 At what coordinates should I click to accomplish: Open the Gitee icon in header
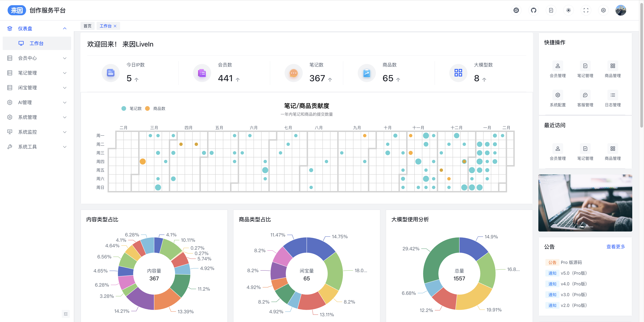click(x=516, y=10)
